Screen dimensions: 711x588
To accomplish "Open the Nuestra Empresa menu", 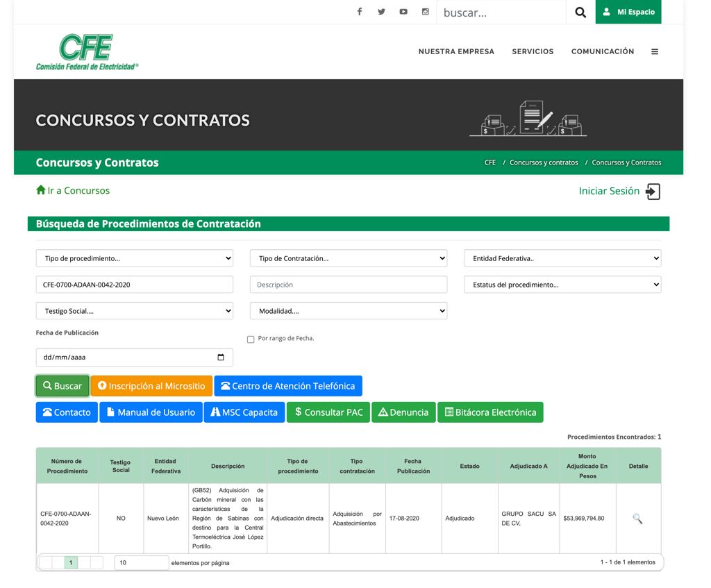I will (x=456, y=51).
